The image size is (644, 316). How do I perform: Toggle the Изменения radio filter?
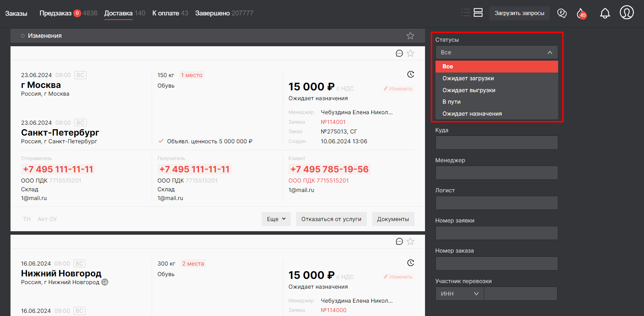tap(23, 36)
